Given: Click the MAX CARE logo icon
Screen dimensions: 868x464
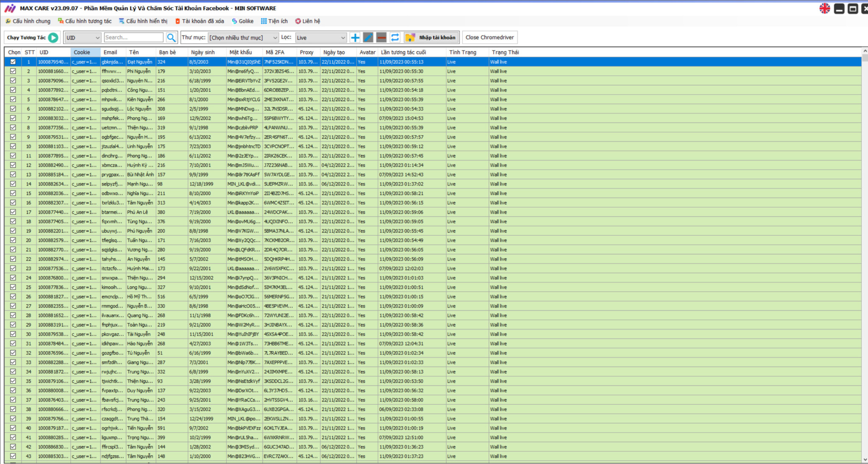Looking at the screenshot, I should [10, 8].
